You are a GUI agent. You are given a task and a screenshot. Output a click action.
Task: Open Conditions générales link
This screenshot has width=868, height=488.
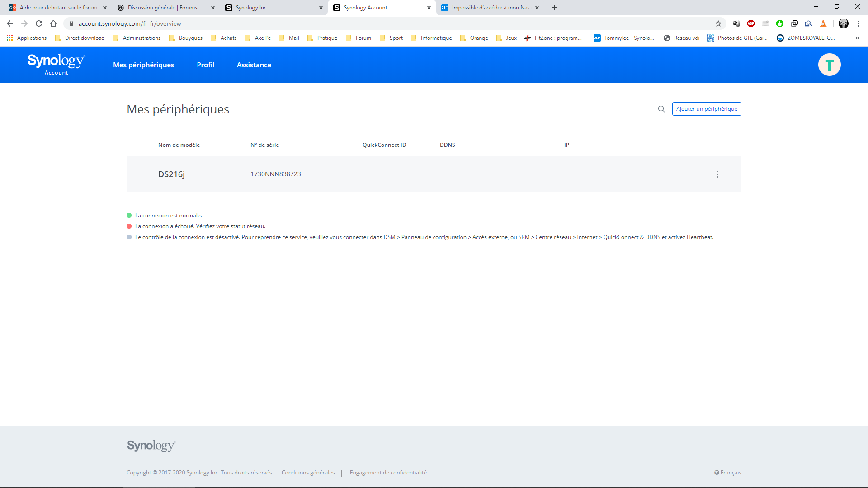tap(308, 473)
